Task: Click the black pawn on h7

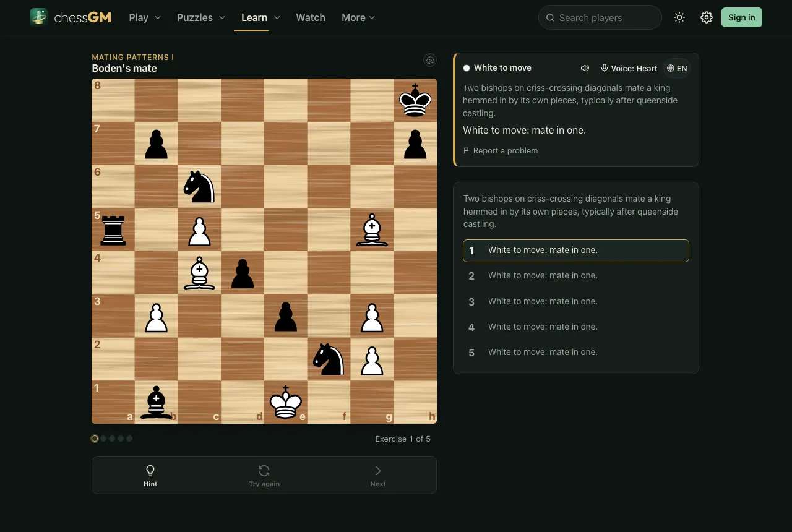Action: [x=415, y=144]
